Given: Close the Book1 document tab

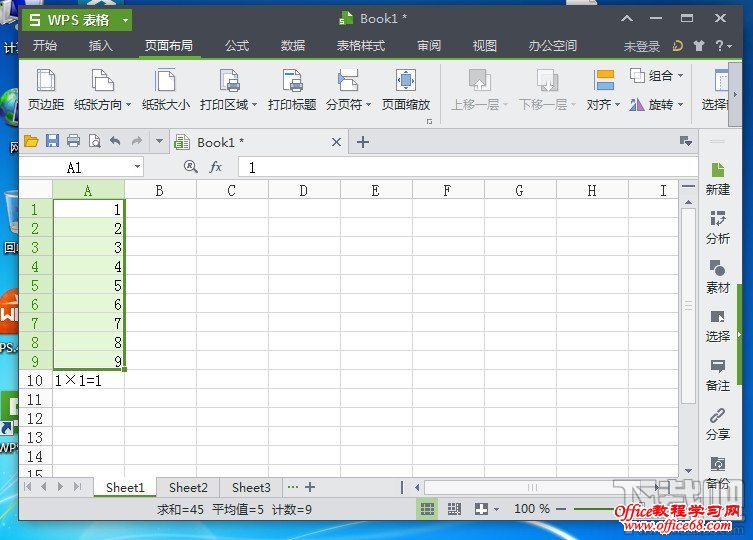Looking at the screenshot, I should click(337, 142).
